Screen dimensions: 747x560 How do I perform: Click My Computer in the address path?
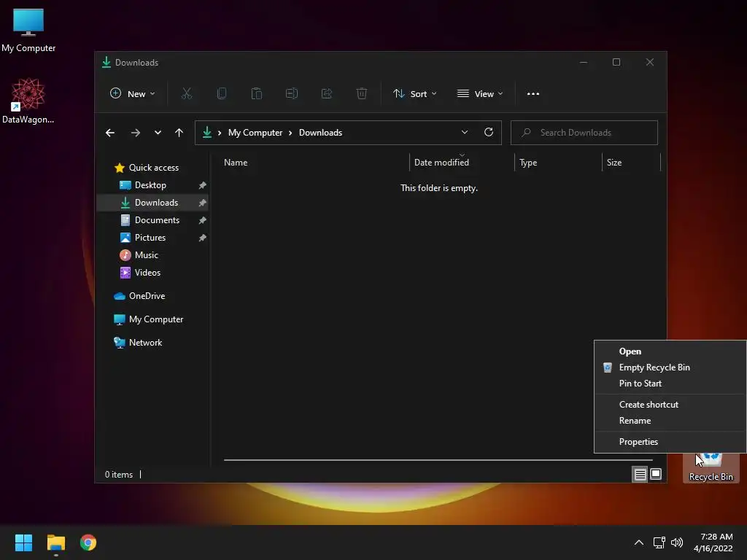click(255, 133)
